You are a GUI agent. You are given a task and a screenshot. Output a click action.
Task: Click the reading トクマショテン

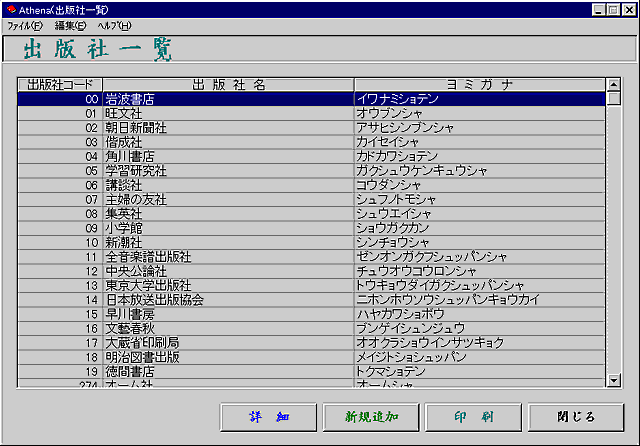(x=391, y=372)
